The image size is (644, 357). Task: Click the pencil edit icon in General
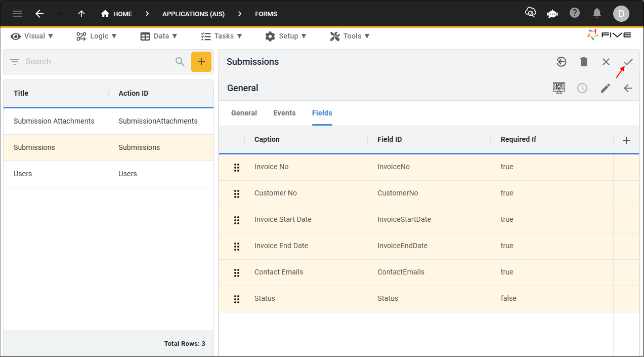605,88
